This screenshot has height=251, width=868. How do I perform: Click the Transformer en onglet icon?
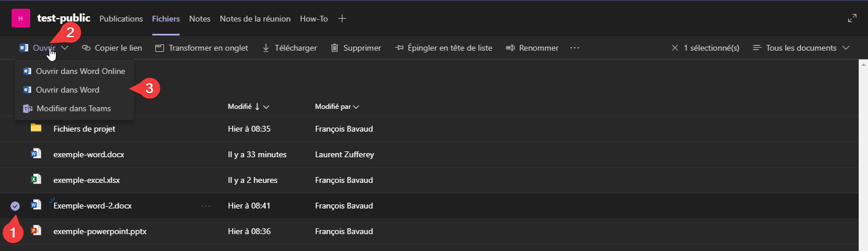coord(159,48)
